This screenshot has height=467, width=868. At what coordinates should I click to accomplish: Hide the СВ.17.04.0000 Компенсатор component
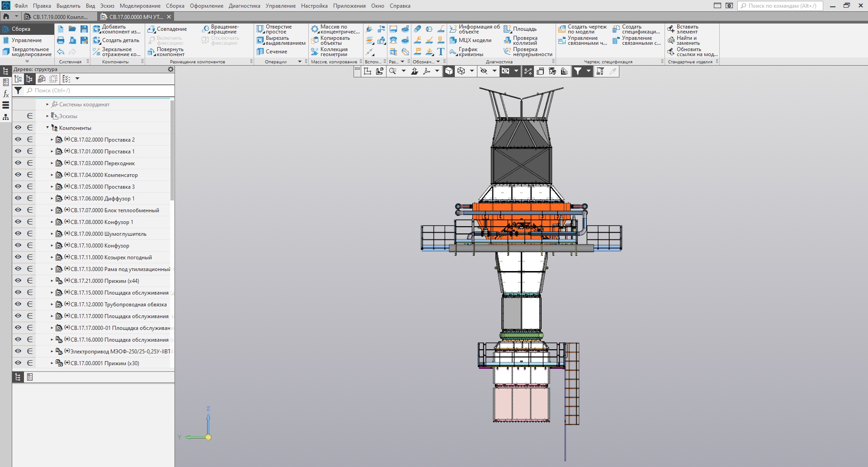coord(18,175)
